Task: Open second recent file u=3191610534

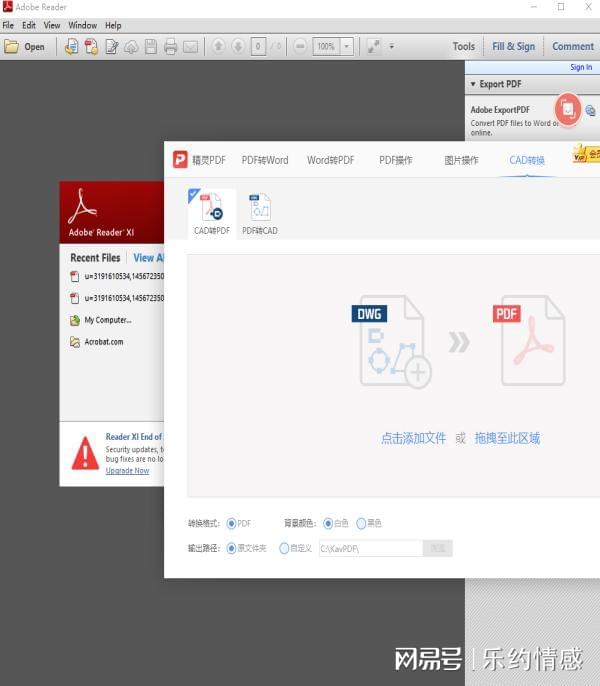Action: click(x=116, y=298)
